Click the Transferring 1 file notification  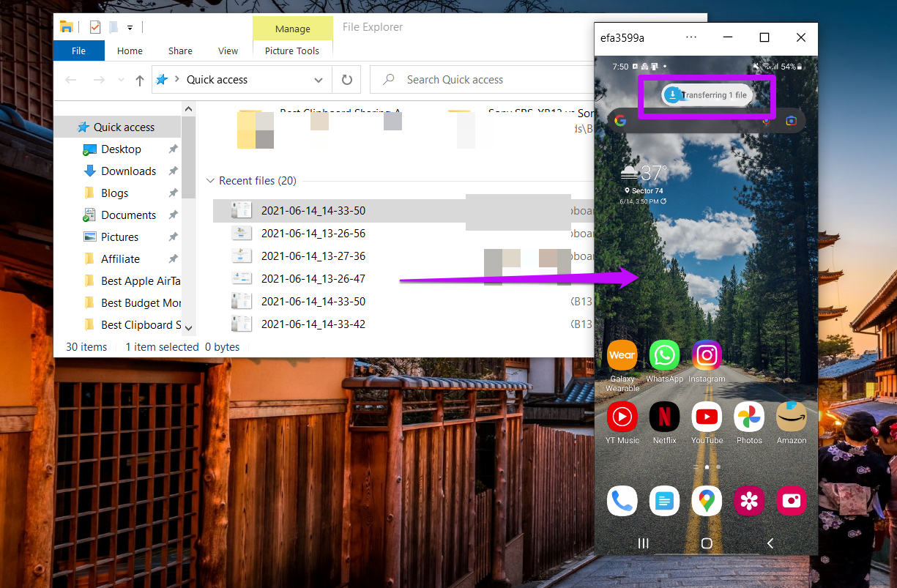[x=707, y=95]
